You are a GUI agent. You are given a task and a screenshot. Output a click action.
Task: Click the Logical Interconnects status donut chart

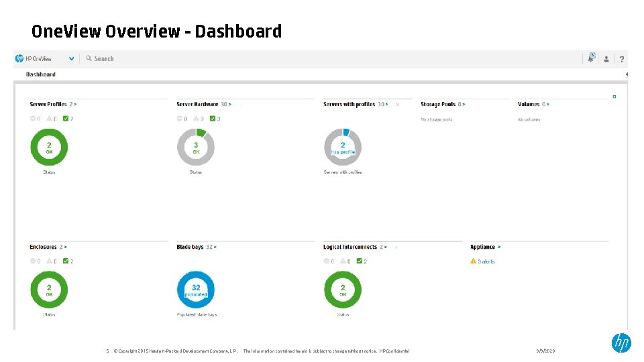click(x=343, y=290)
